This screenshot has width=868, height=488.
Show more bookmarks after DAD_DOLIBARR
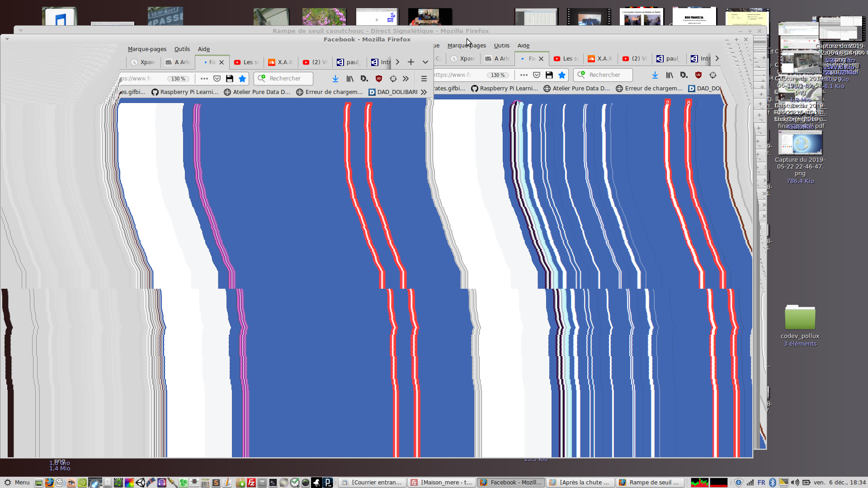pos(424,92)
